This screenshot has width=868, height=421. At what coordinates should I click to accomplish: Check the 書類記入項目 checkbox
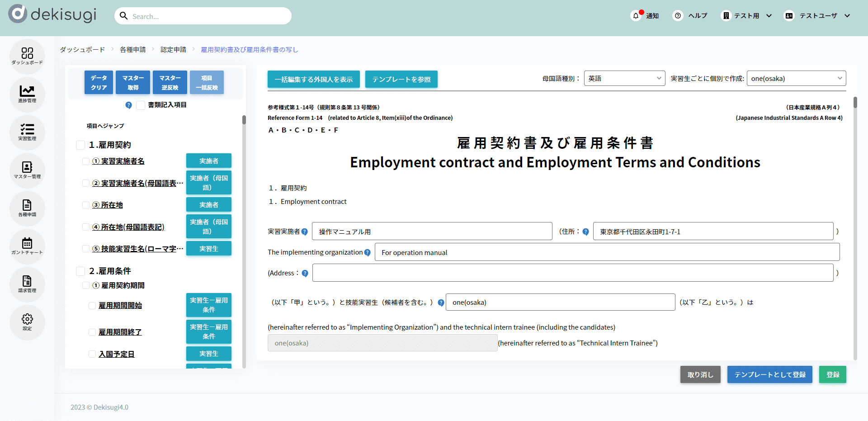coord(141,105)
